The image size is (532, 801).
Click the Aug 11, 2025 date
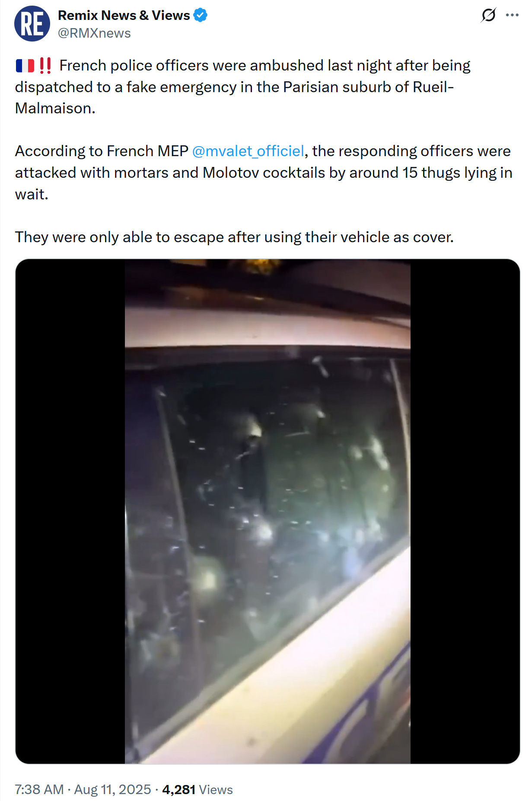(113, 789)
